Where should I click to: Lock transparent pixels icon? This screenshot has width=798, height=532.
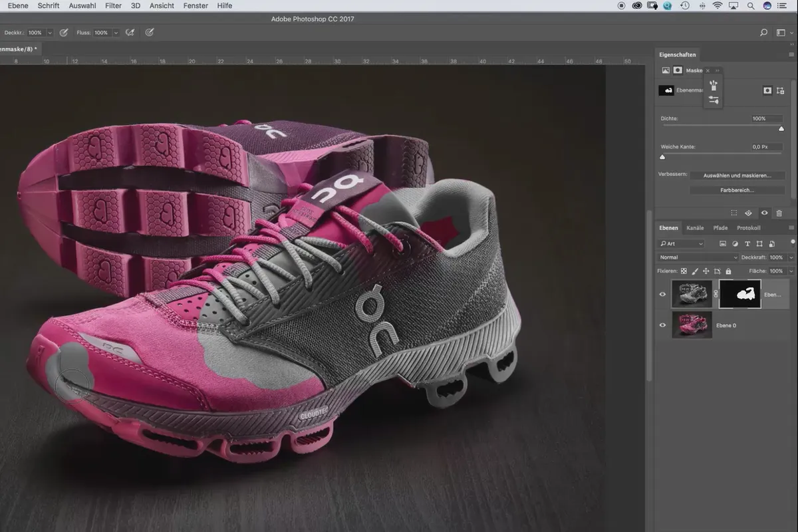coord(684,271)
